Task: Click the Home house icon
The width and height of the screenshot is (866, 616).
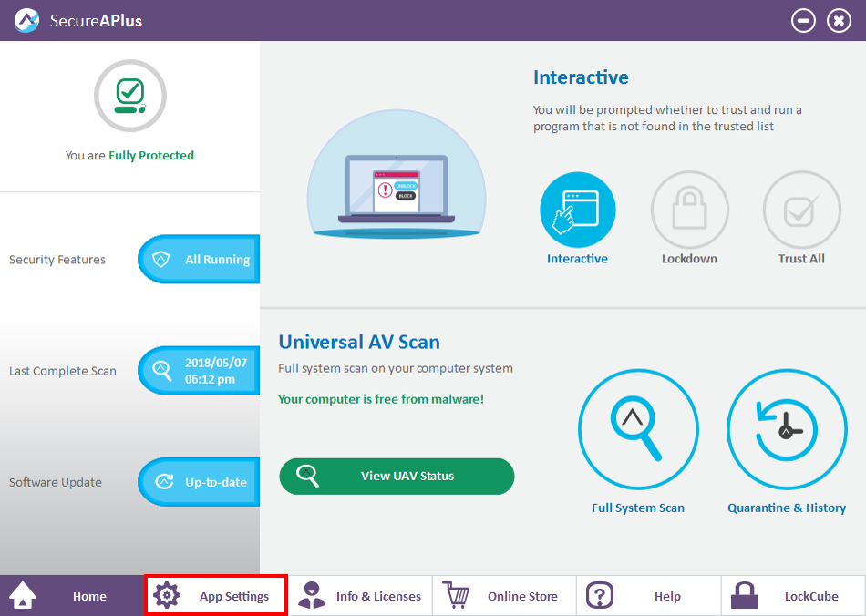Action: (22, 595)
